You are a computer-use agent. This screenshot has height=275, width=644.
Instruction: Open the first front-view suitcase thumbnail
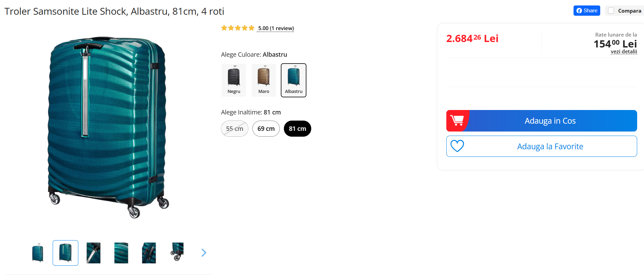[38, 253]
